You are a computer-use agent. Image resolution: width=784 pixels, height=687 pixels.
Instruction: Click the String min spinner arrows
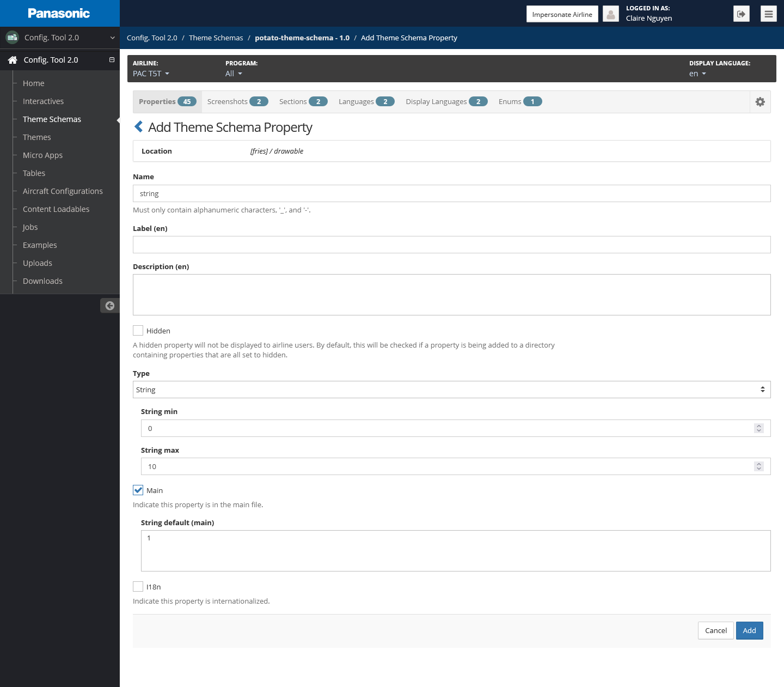[759, 428]
